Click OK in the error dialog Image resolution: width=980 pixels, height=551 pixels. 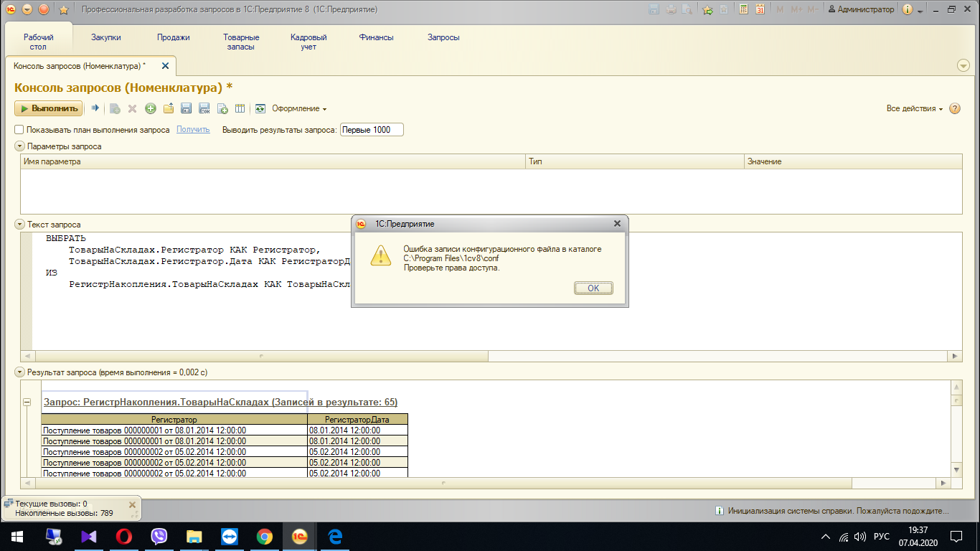pos(593,288)
